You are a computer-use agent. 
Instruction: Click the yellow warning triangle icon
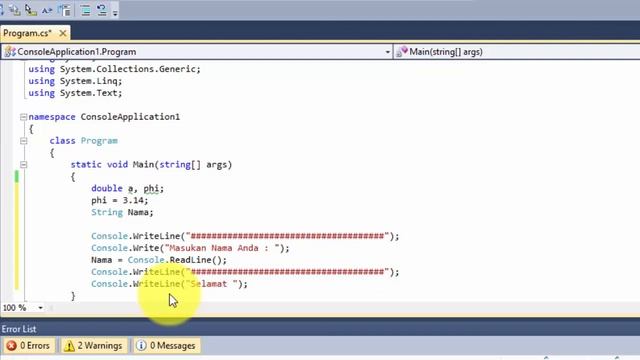click(69, 346)
